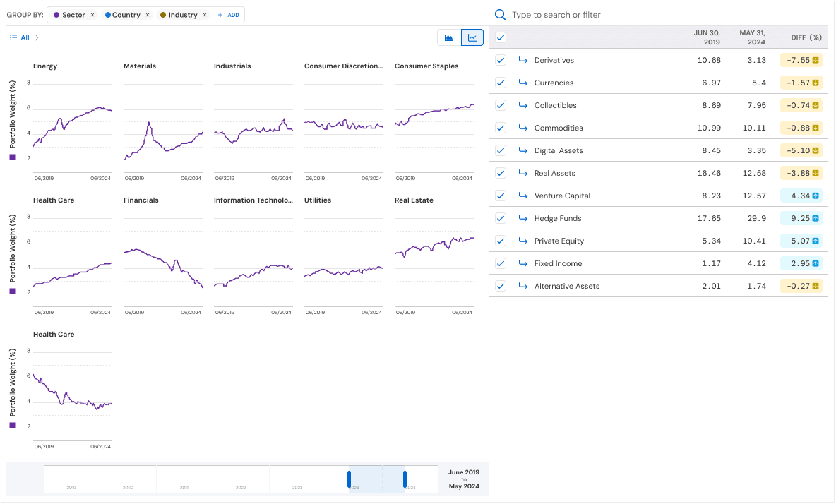Remove the Country grouping chip
Image resolution: width=836 pixels, height=504 pixels.
[x=148, y=15]
